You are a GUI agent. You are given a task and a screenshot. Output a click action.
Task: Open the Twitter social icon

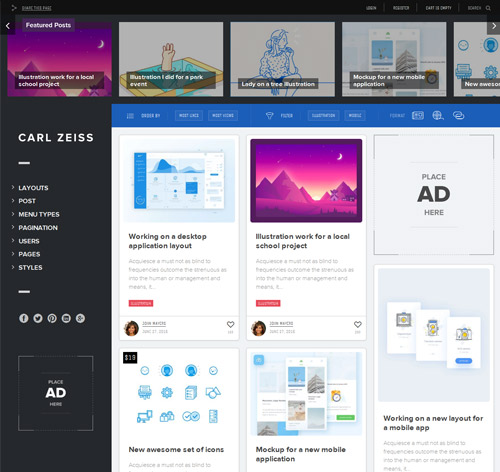[38, 318]
